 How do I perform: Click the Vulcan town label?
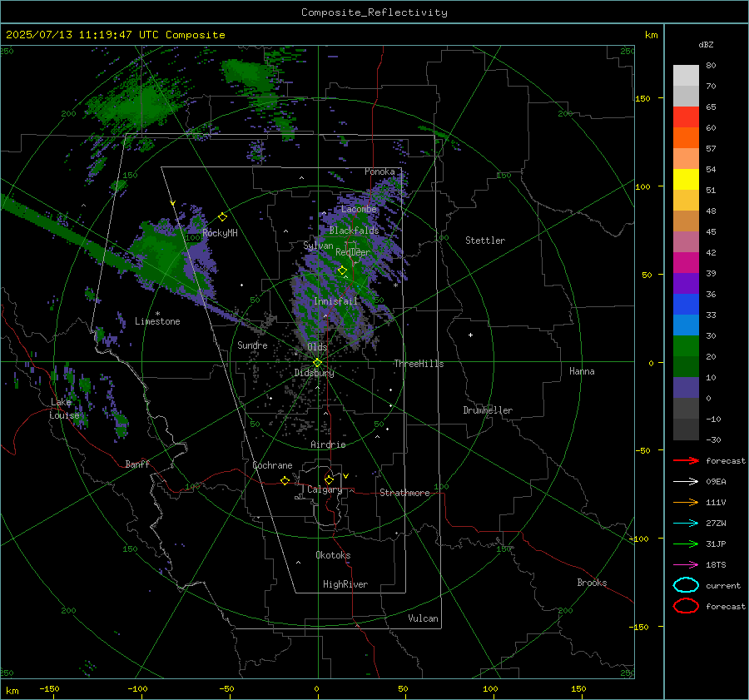pos(423,618)
